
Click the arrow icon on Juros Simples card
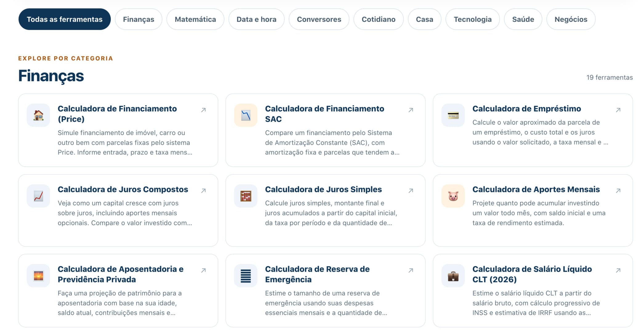tap(411, 191)
